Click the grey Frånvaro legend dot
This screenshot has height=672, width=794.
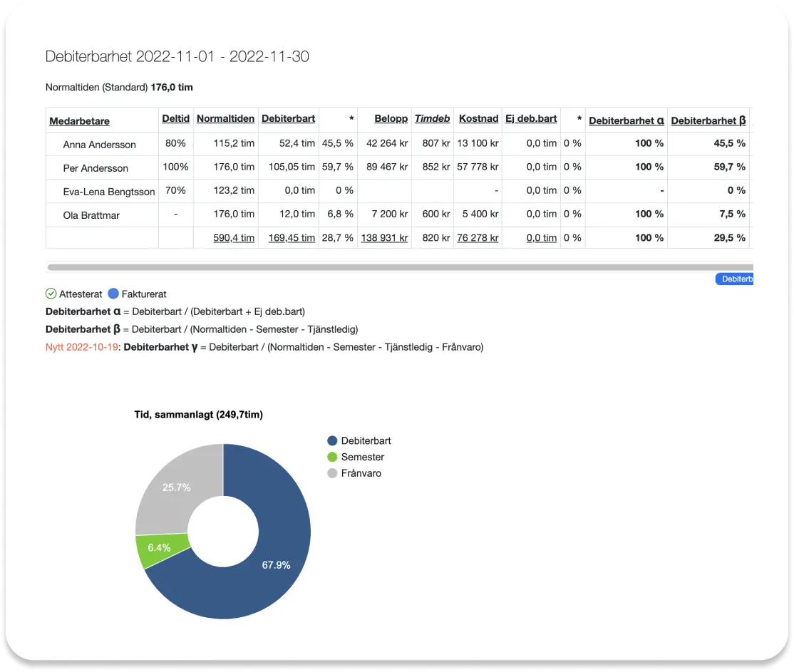[332, 473]
